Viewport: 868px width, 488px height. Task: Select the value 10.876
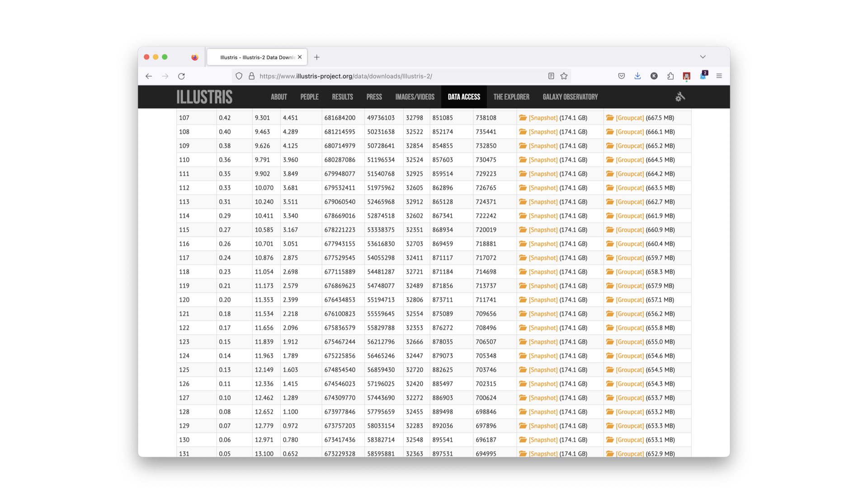264,258
